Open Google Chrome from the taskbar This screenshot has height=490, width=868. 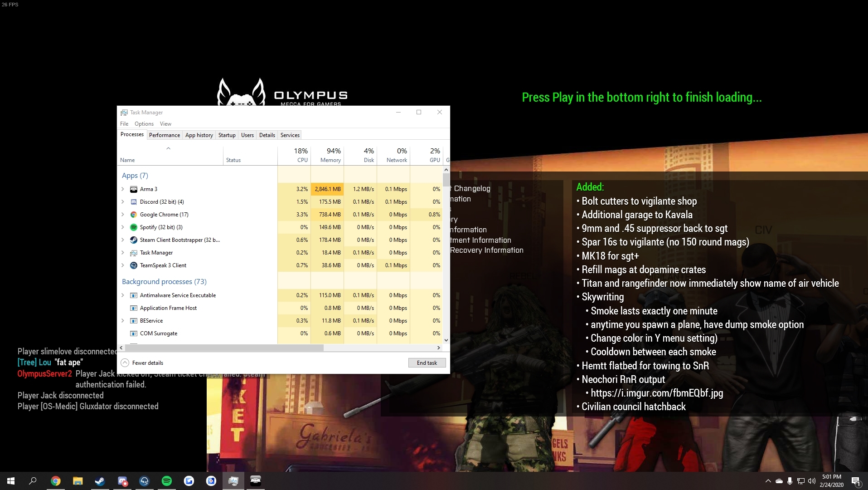click(56, 481)
